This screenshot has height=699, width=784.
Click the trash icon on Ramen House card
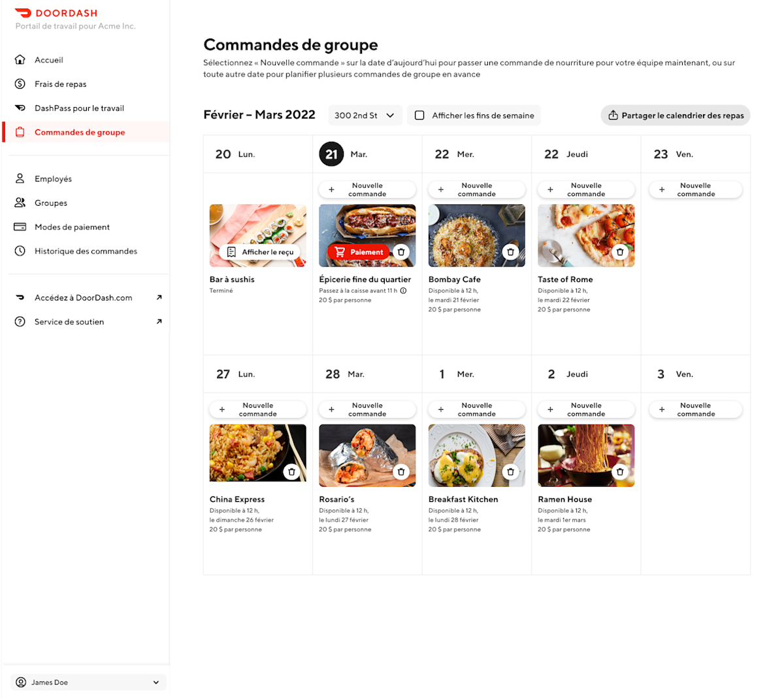(x=620, y=472)
